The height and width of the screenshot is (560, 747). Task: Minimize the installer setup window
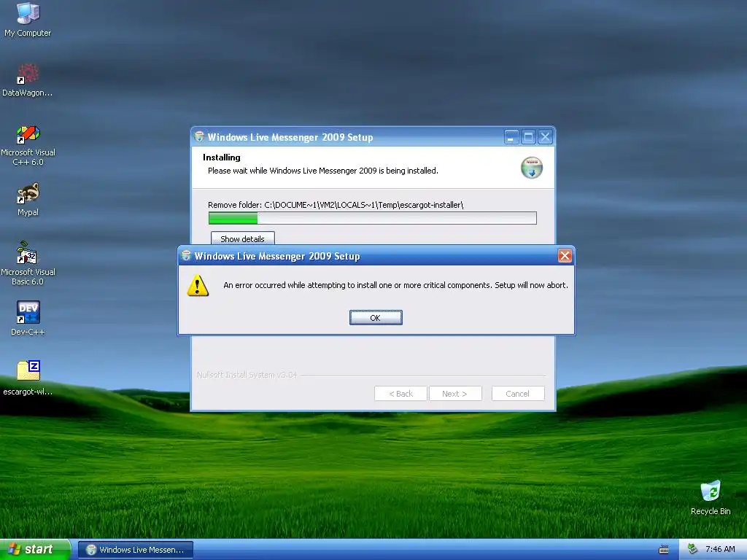[511, 137]
